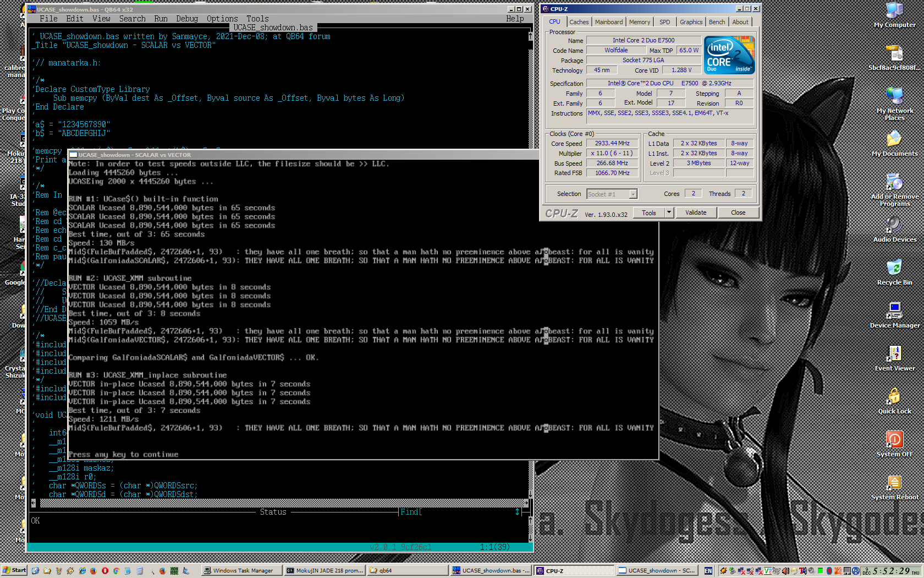Click the System Reboot desktop icon
924x578 pixels.
[894, 487]
